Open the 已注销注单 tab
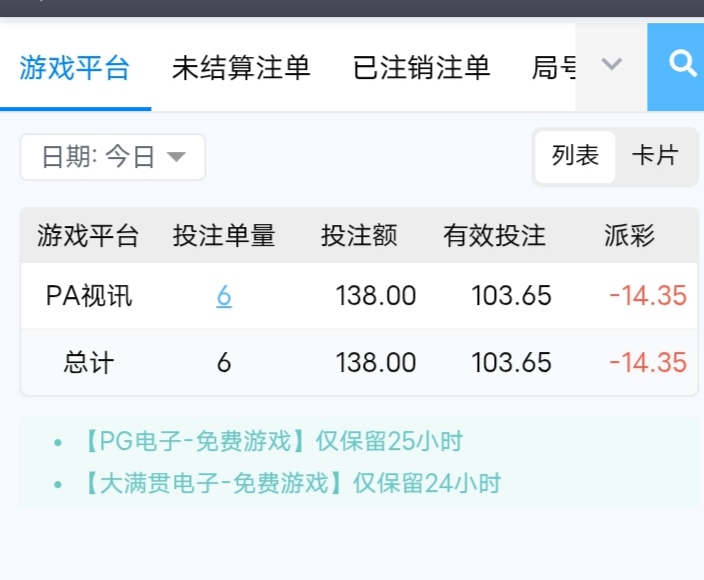This screenshot has height=580, width=704. (421, 68)
